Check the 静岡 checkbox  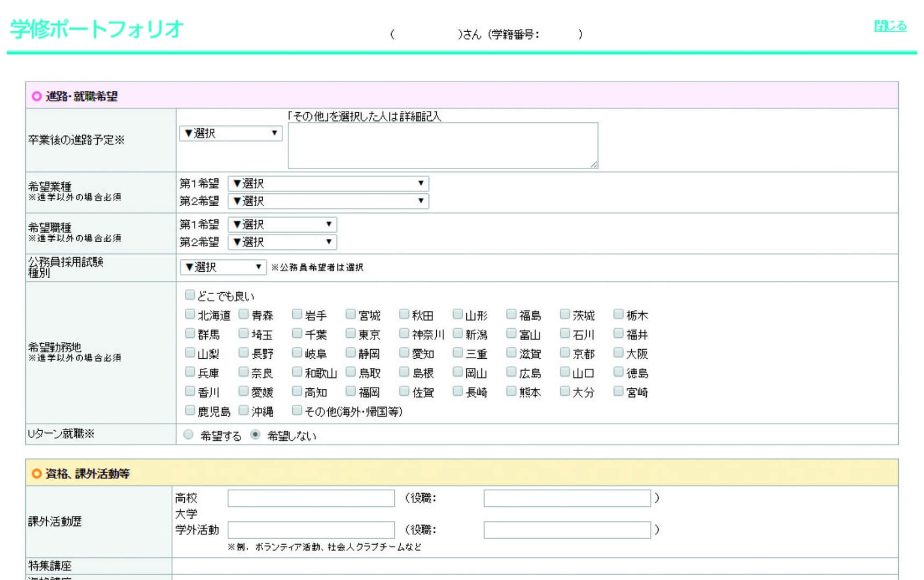[351, 353]
